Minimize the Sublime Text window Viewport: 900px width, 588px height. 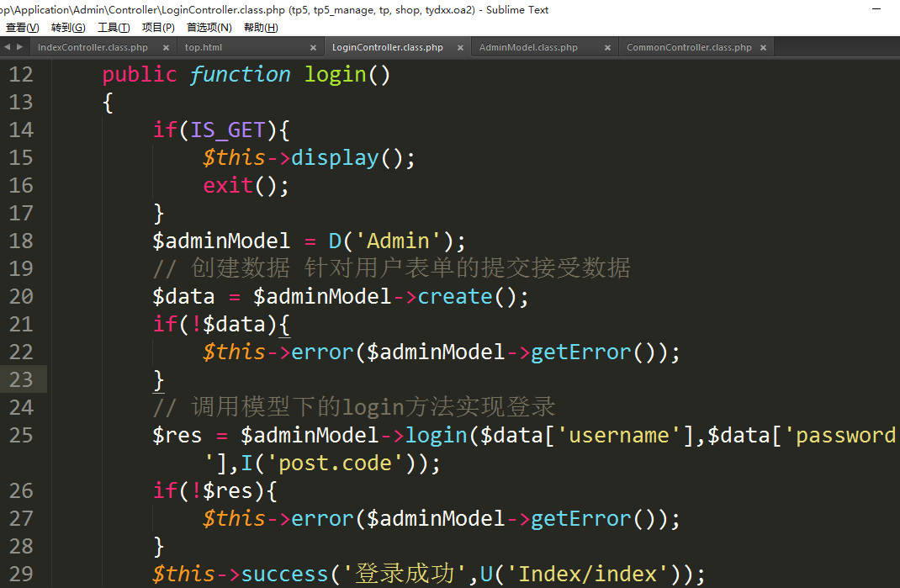(876, 8)
